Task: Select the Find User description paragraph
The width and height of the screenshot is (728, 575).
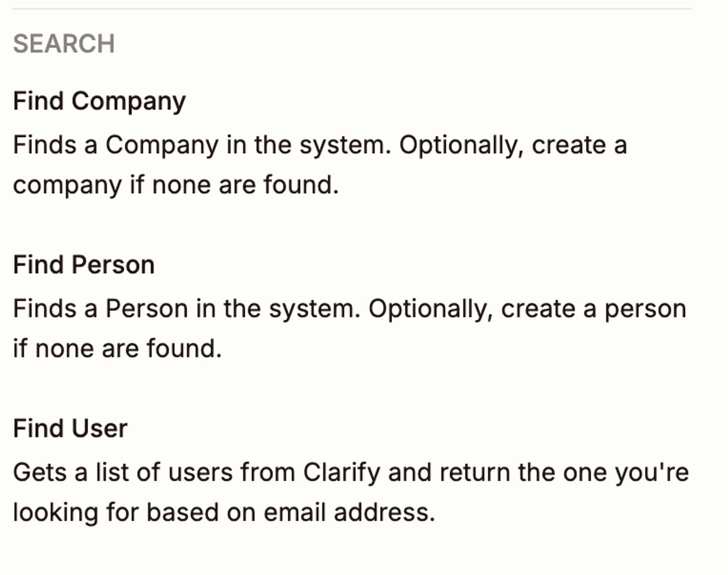Action: point(351,492)
